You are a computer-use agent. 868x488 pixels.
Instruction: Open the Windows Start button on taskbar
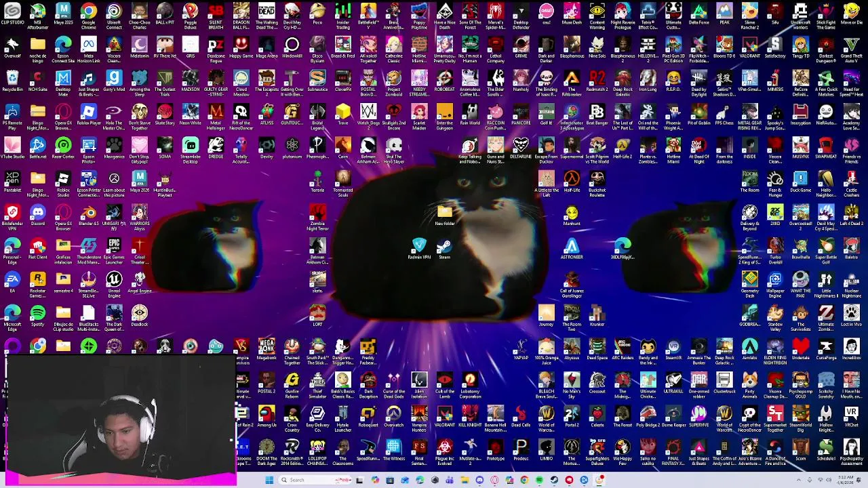click(x=269, y=480)
